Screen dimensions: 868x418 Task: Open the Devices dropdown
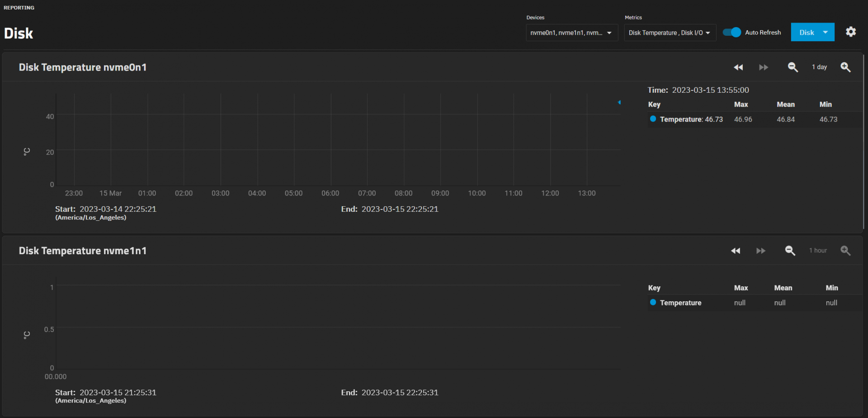[572, 33]
